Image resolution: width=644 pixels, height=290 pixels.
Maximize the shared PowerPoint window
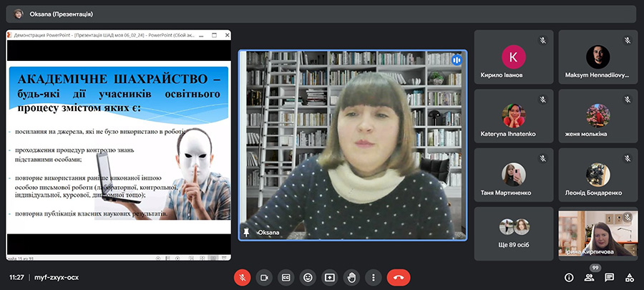(x=214, y=35)
